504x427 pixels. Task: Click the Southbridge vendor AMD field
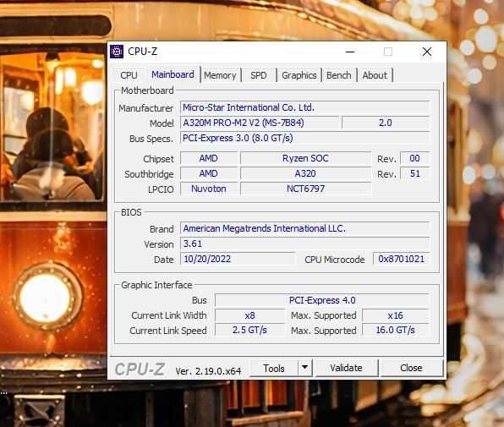click(x=209, y=173)
